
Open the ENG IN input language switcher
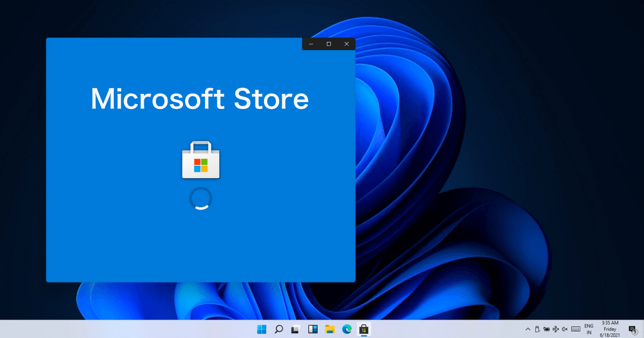tap(589, 329)
